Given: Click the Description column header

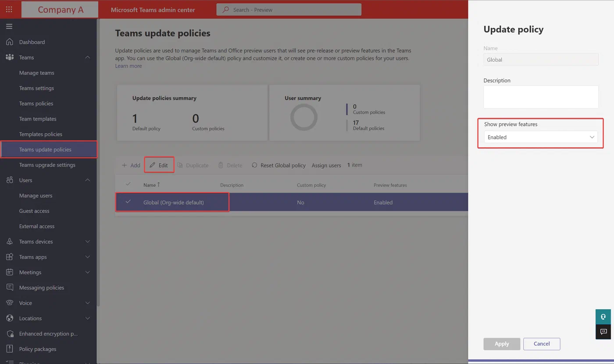Looking at the screenshot, I should [x=232, y=185].
